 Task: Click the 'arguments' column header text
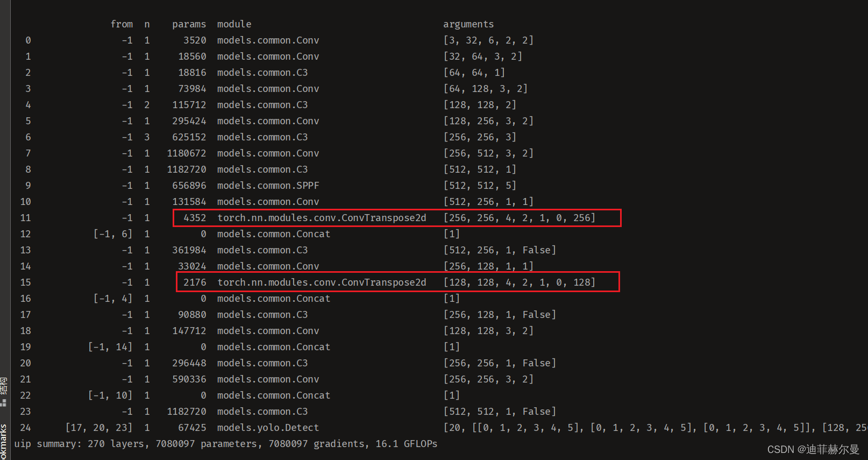468,24
